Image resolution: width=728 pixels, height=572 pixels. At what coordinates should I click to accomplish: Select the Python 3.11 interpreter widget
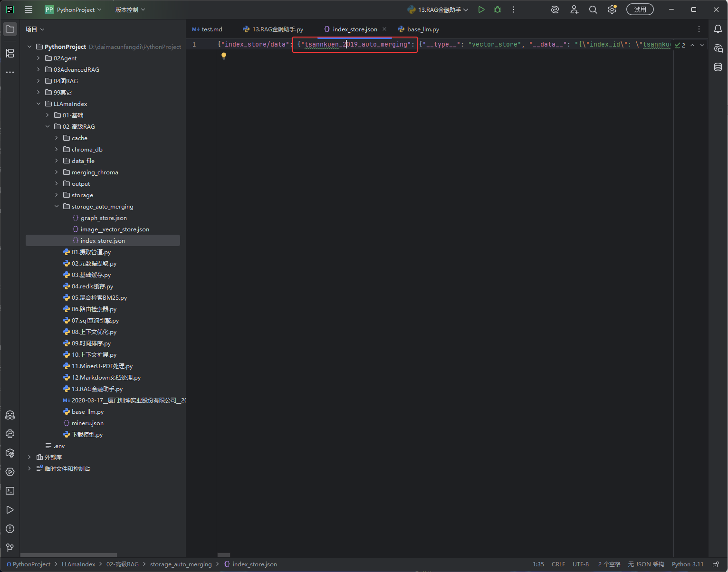[688, 564]
